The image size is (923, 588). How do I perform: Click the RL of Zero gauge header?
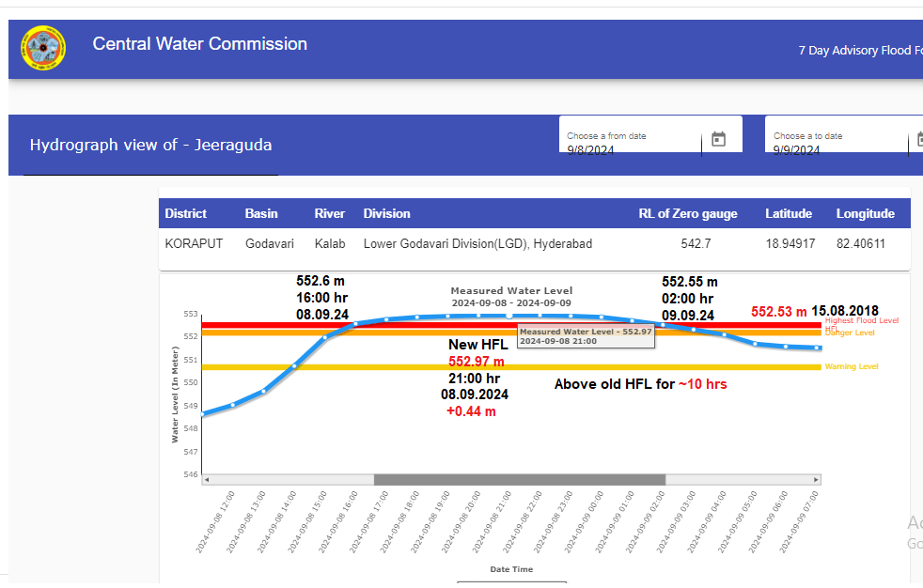[688, 213]
